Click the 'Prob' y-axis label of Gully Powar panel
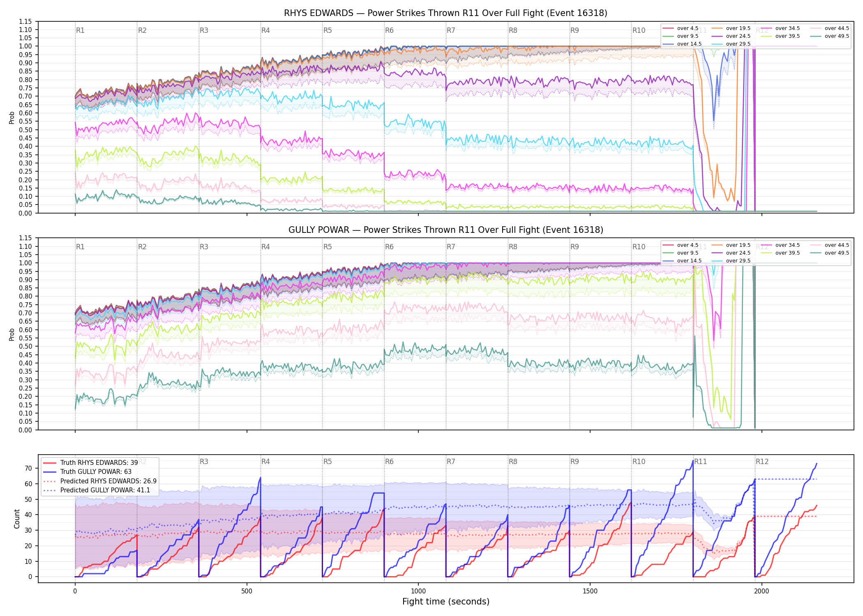The height and width of the screenshot is (616, 863). tap(12, 334)
